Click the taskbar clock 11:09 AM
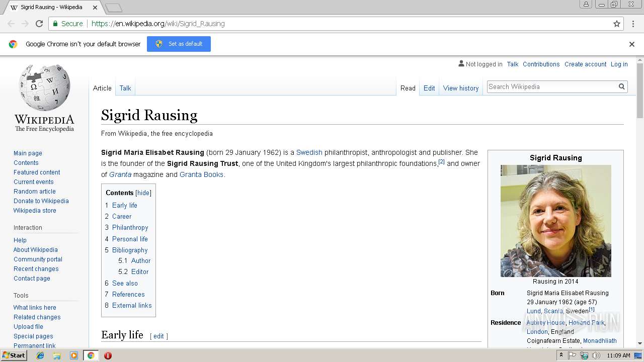Viewport: 644px width, 362px height. [x=618, y=355]
